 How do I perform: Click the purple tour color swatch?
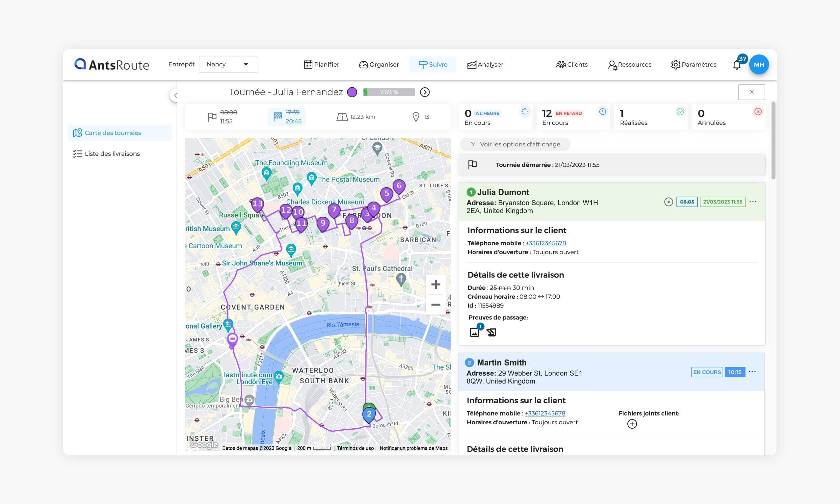click(x=352, y=92)
